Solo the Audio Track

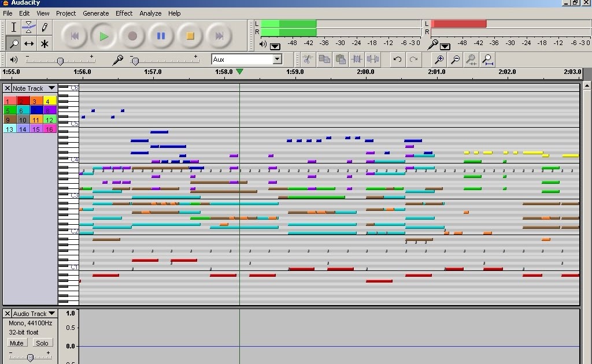coord(42,343)
